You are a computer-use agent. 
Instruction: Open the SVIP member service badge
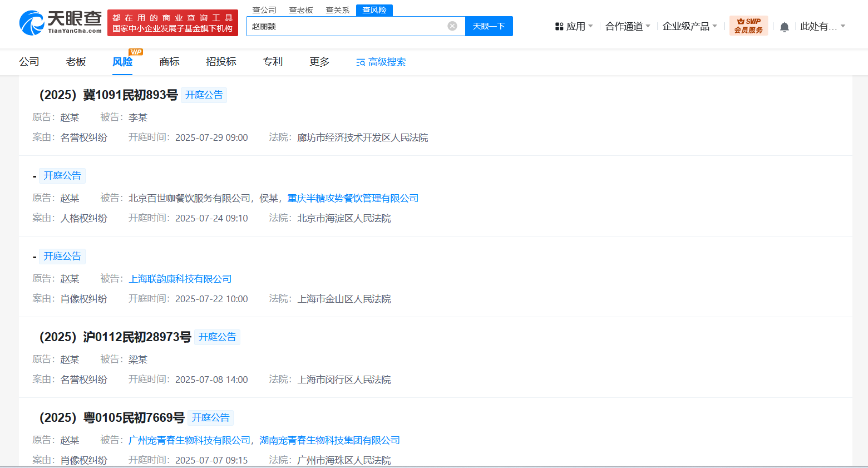748,26
